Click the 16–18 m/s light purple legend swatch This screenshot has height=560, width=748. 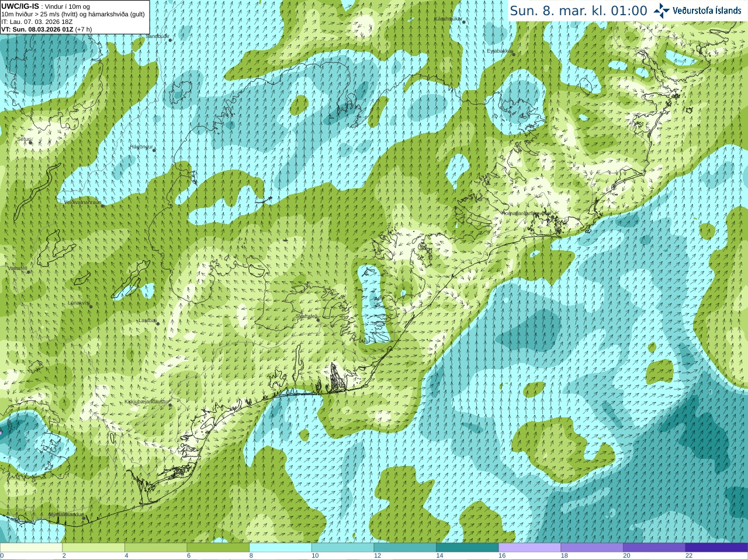point(529,548)
